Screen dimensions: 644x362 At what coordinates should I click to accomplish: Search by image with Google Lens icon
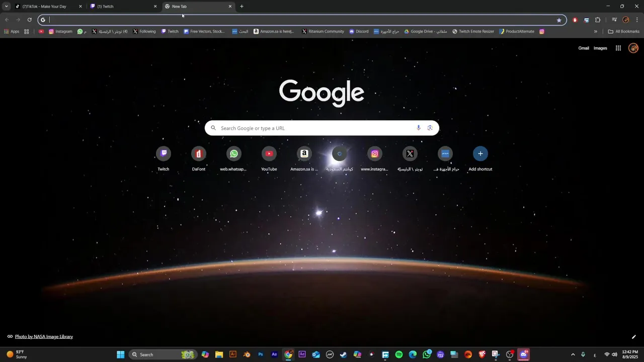coord(430,128)
